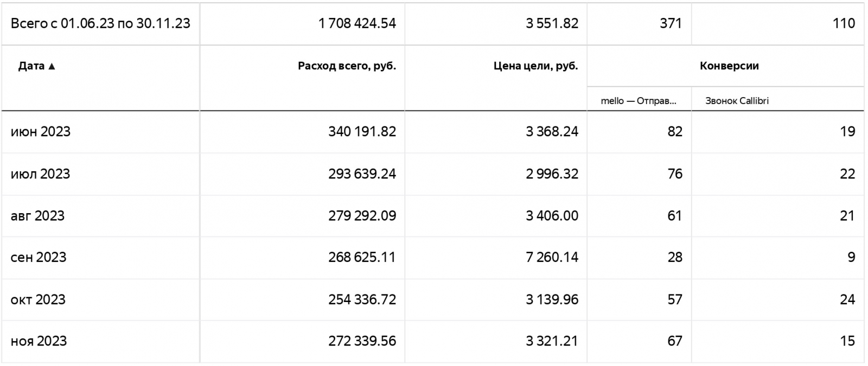
Task: Click the авг 2023 date cell
Action: point(37,216)
